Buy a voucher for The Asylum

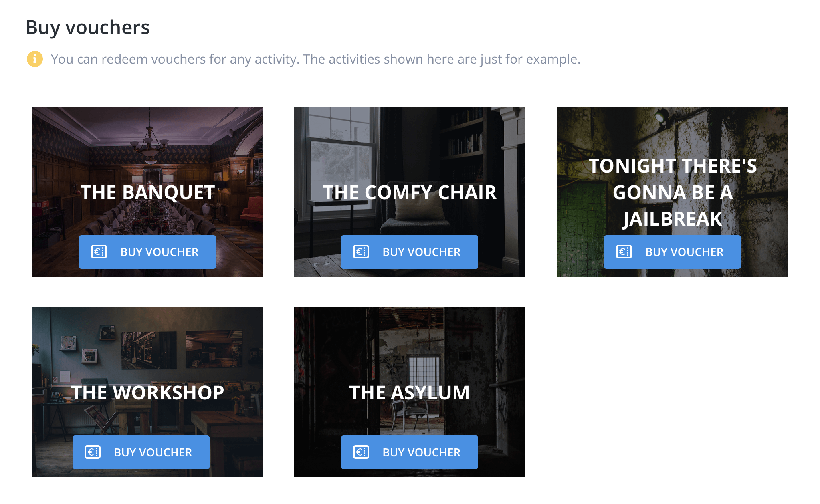[x=410, y=452]
